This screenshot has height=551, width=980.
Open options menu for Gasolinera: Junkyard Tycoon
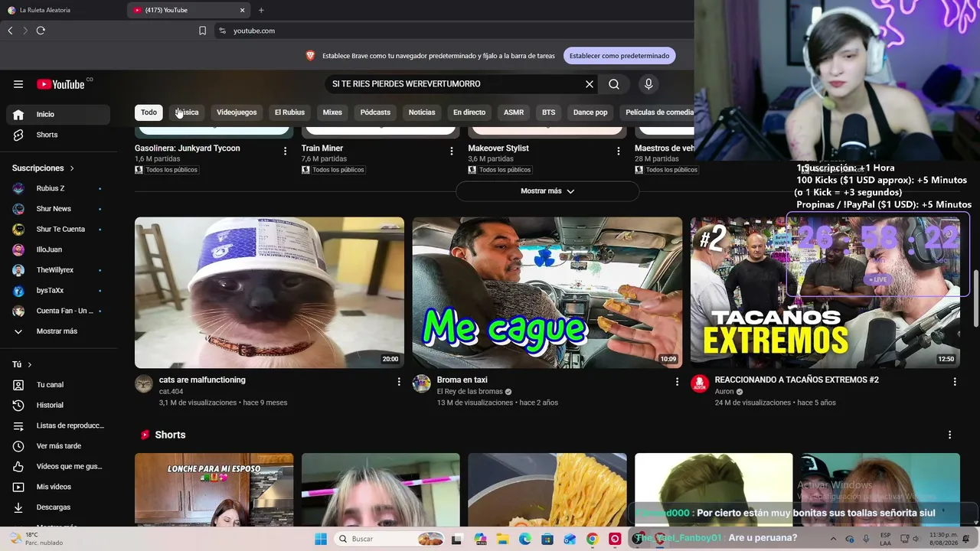point(285,151)
